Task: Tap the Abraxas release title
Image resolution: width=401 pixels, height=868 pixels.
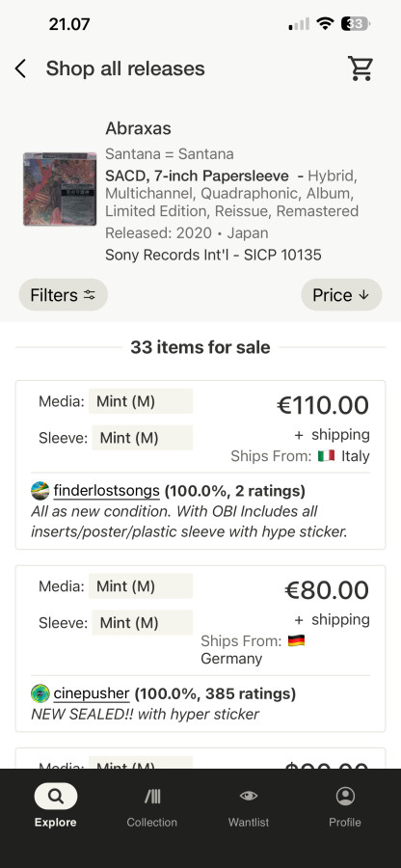Action: pos(138,128)
